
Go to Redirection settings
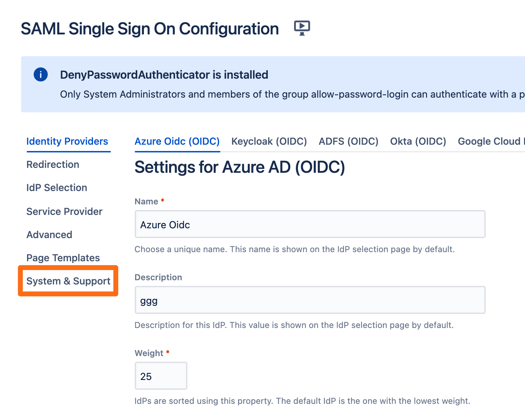pos(53,164)
